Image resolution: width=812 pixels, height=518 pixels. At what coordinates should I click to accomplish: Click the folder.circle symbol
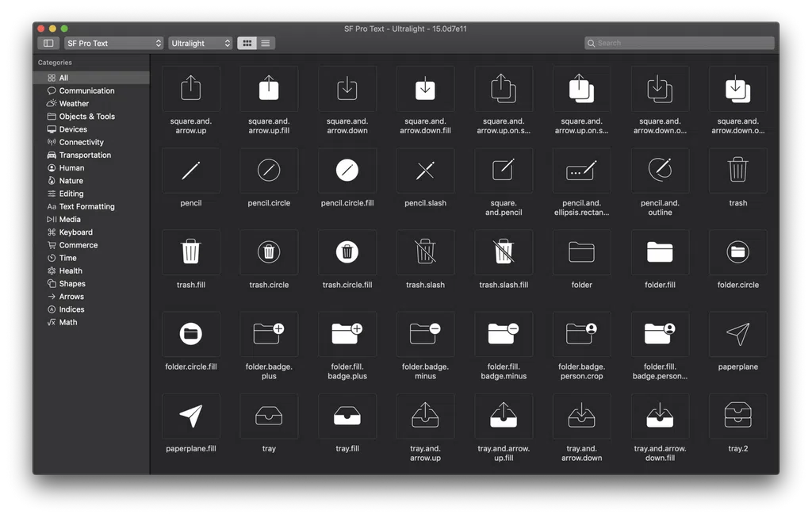coord(738,252)
